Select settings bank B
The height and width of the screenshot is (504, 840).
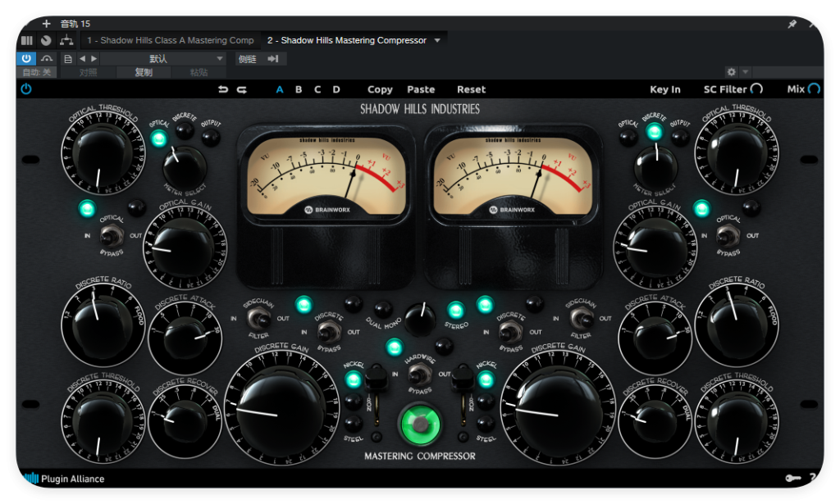299,89
